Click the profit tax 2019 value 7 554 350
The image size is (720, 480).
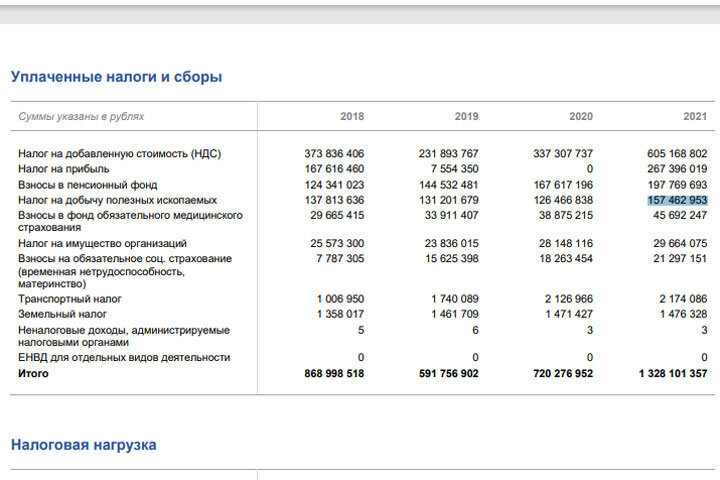455,169
